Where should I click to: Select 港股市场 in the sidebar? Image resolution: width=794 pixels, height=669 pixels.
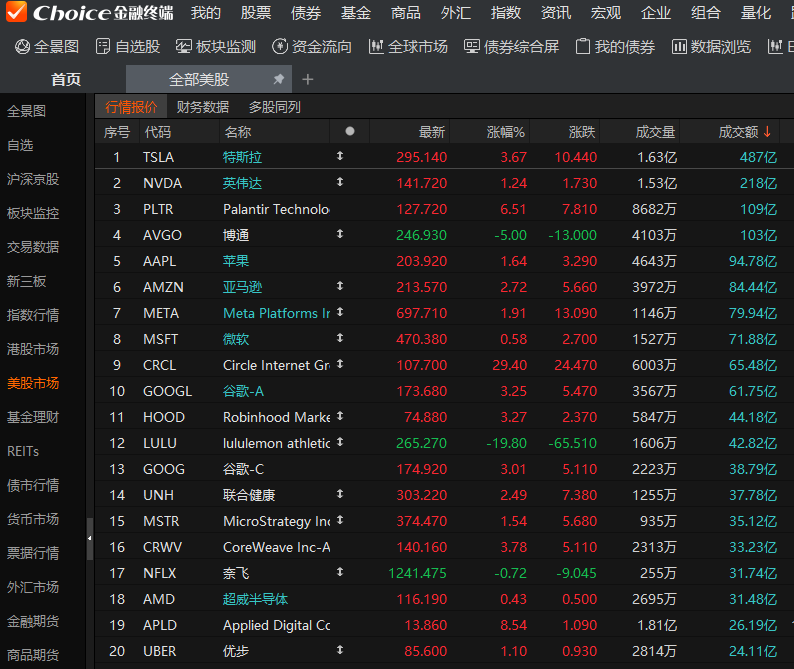coord(33,349)
